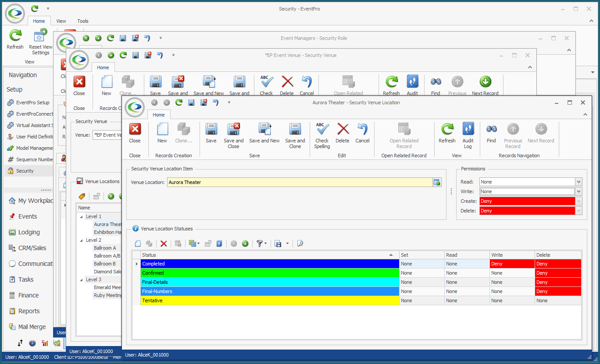The width and height of the screenshot is (600, 364).
Task: Click audit footprint icon in Venue Location Statuses toolbar
Action: click(x=219, y=244)
